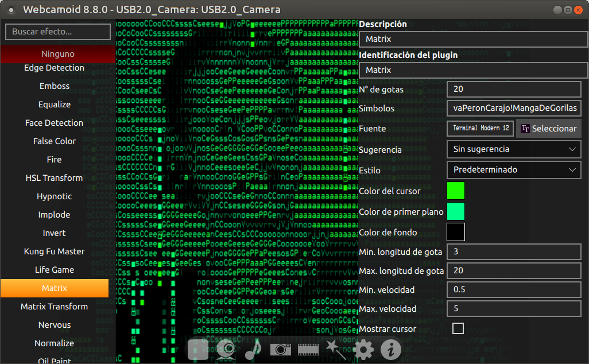Minimize the Webcamoid window

558,10
